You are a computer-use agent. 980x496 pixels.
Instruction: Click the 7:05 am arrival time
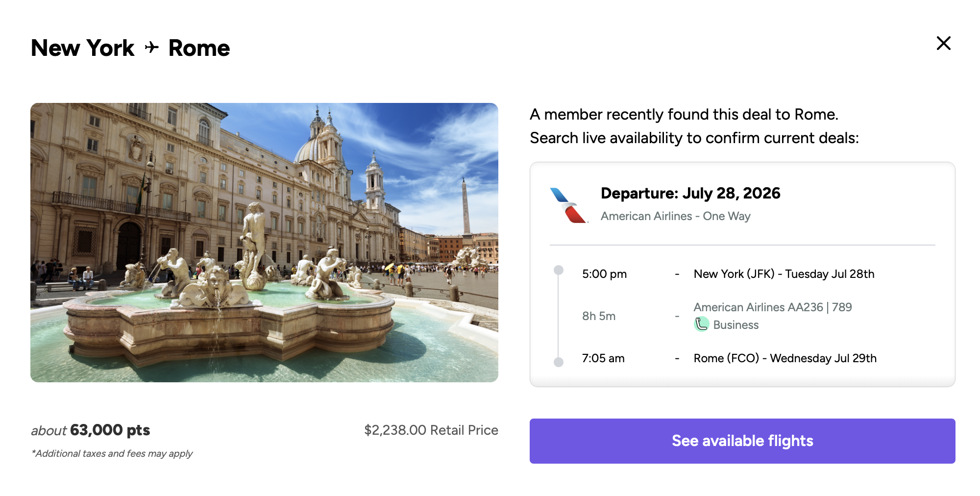pyautogui.click(x=603, y=358)
